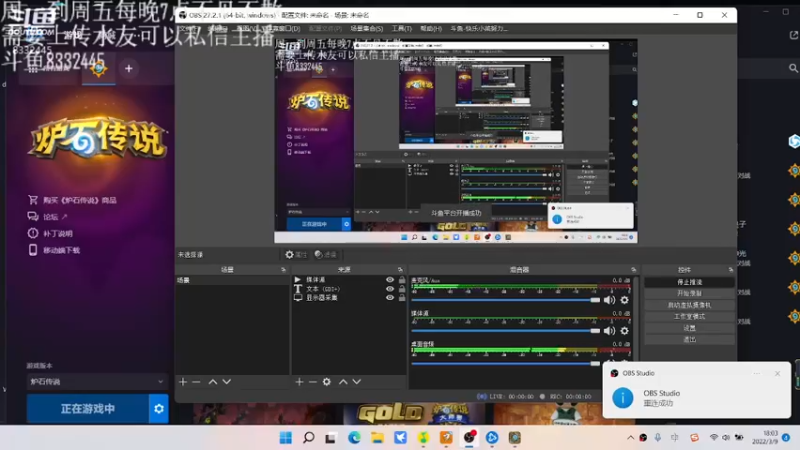Open the Hearthstone icon in the taskbar
Screen dimensions: 800x450
(515, 437)
